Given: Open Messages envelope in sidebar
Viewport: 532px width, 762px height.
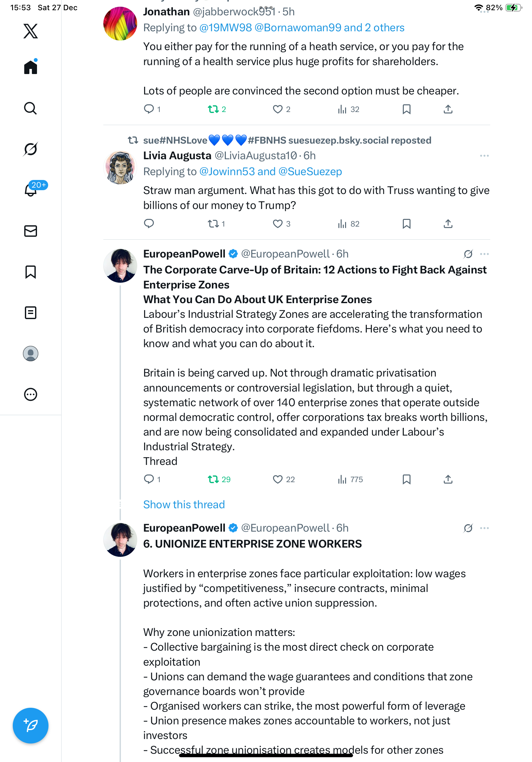Looking at the screenshot, I should pyautogui.click(x=31, y=231).
